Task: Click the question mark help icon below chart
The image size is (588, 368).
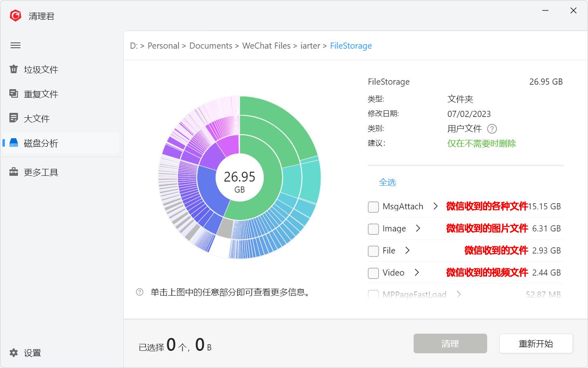Action: point(140,292)
